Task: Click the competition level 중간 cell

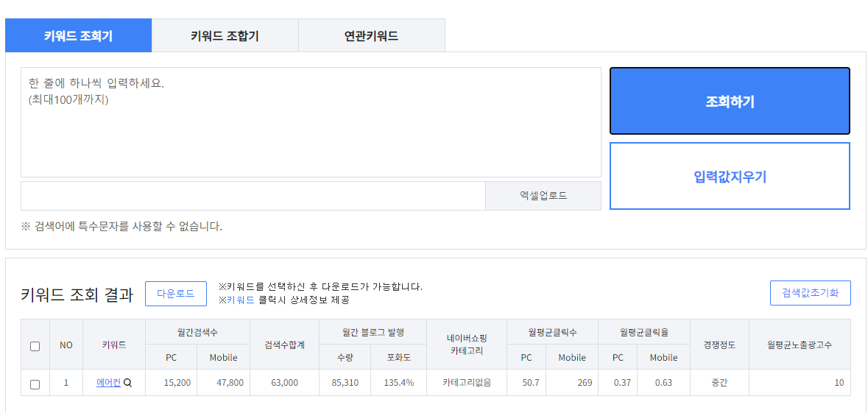Action: pyautogui.click(x=719, y=383)
